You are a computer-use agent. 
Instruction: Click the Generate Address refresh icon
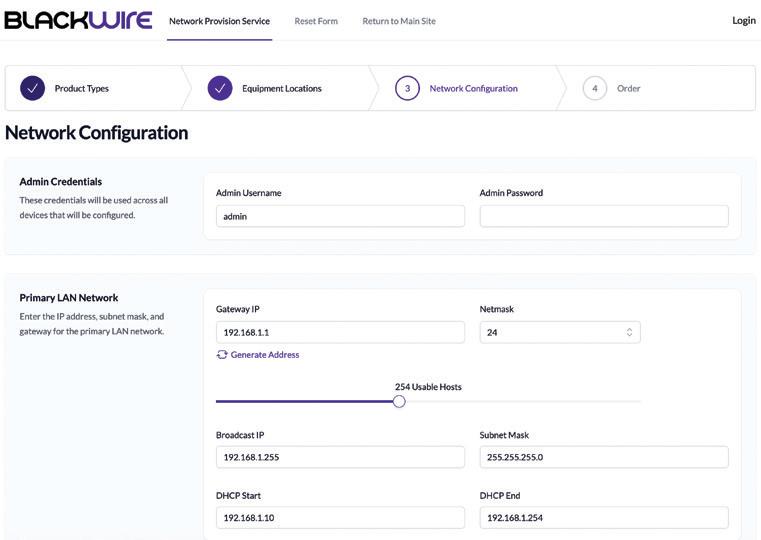222,355
